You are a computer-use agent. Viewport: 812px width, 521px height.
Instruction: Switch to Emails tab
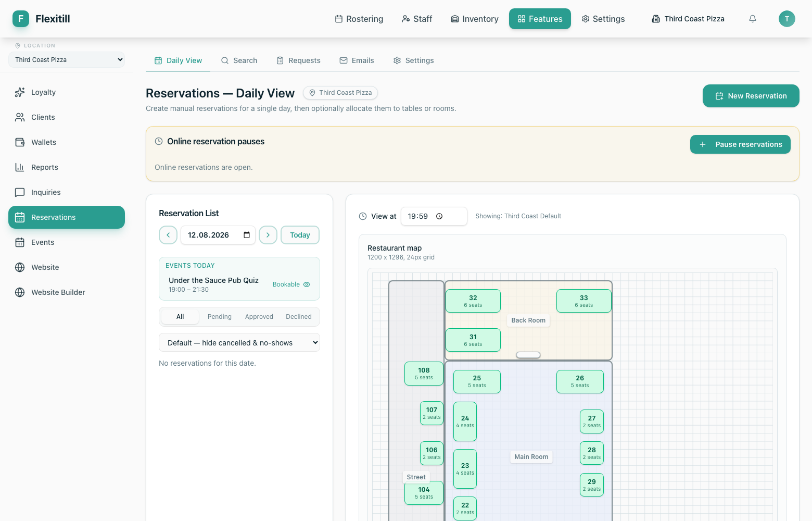click(357, 60)
